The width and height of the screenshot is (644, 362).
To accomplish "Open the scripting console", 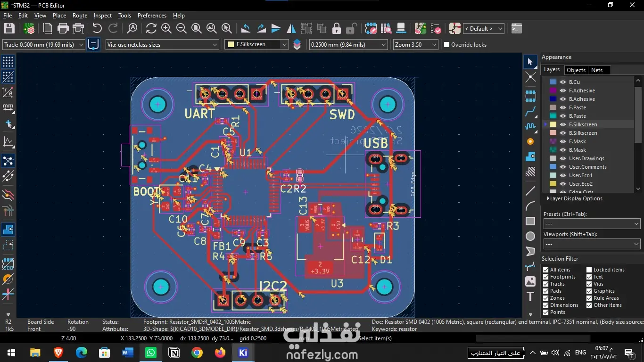I will pyautogui.click(x=517, y=29).
